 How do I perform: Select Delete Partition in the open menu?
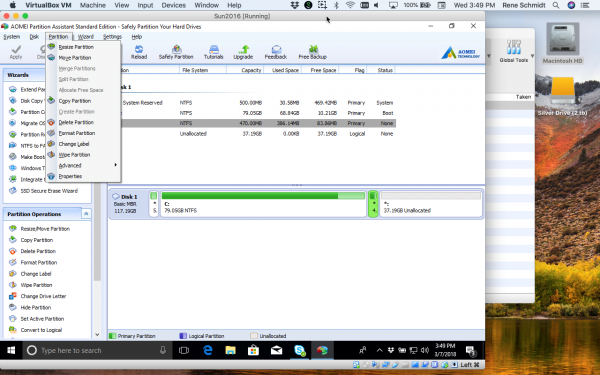[x=76, y=122]
